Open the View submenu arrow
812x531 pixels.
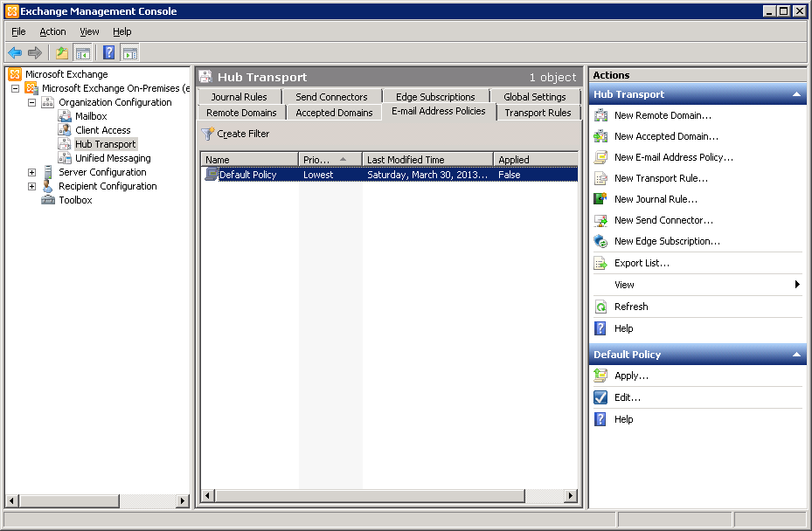click(x=797, y=284)
